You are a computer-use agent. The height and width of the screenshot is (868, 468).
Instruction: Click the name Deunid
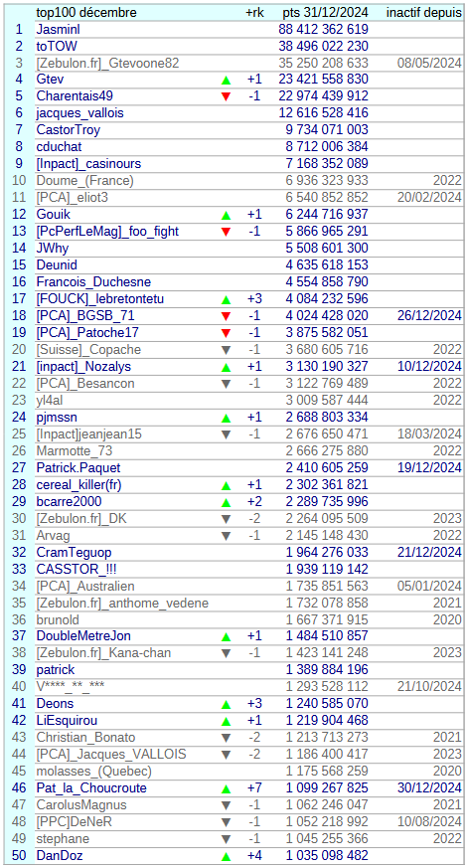(57, 265)
